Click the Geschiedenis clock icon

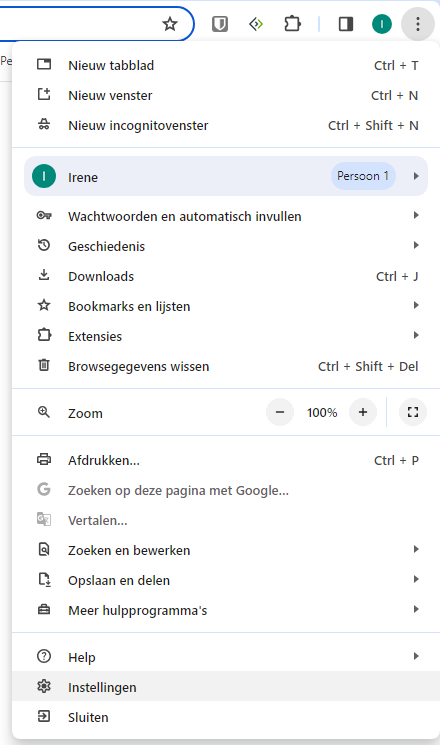(x=44, y=245)
